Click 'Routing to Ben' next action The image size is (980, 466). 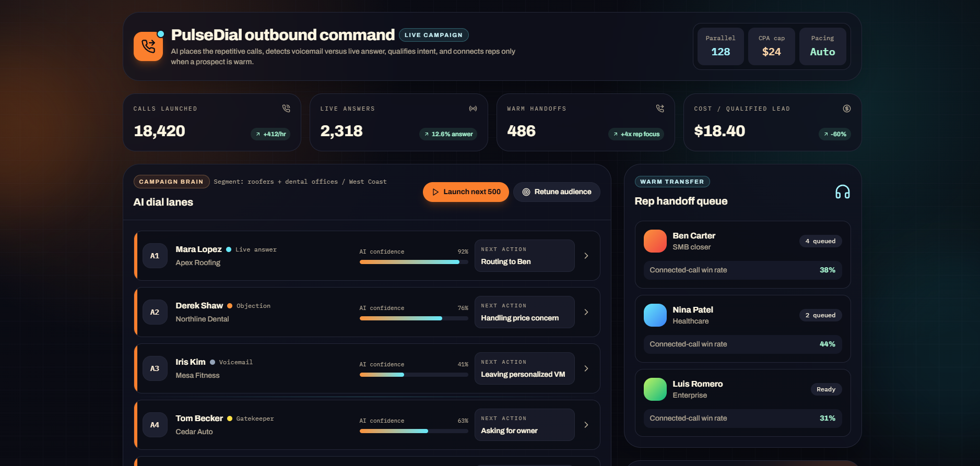coord(524,256)
